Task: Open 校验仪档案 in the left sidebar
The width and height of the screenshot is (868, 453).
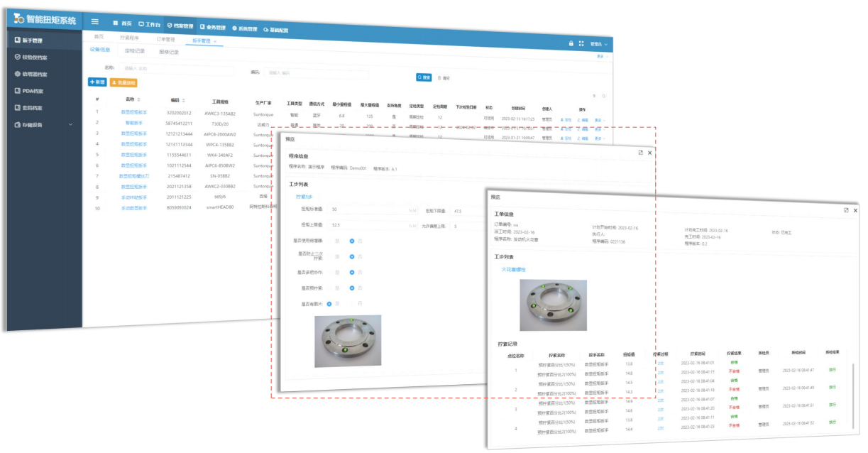Action: point(30,57)
